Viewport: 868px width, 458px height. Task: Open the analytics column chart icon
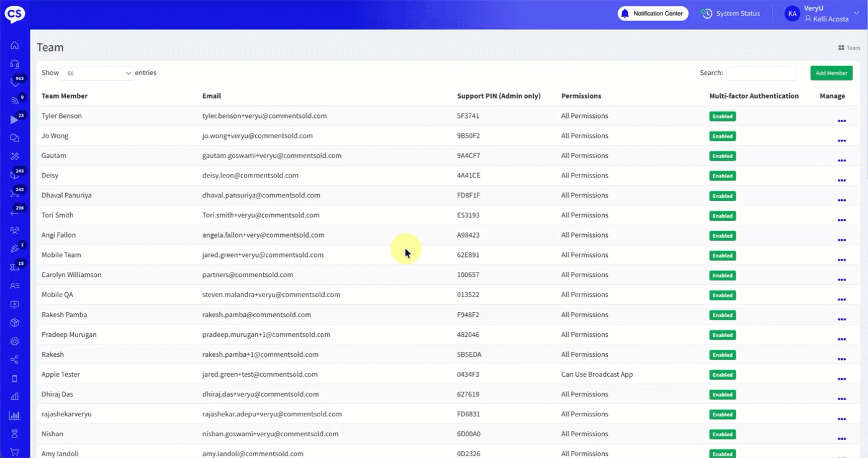[14, 415]
